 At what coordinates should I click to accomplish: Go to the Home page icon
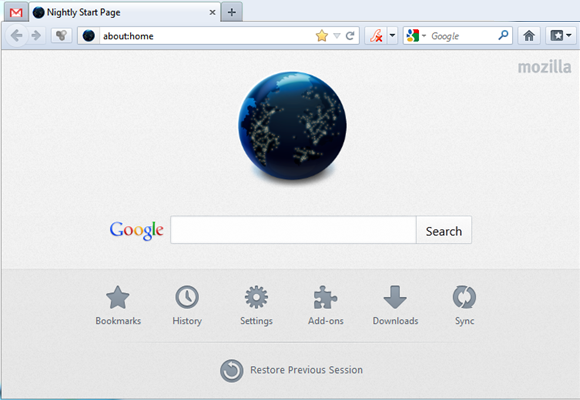529,36
